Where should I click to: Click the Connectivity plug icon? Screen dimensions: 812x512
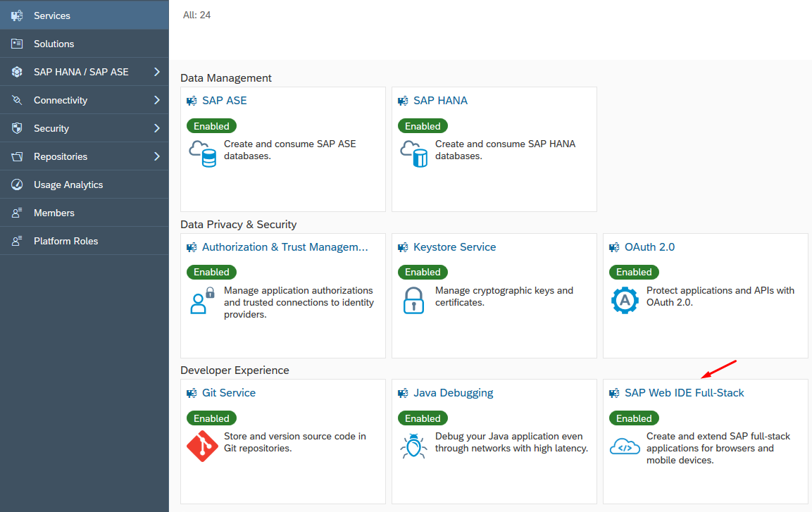(17, 100)
